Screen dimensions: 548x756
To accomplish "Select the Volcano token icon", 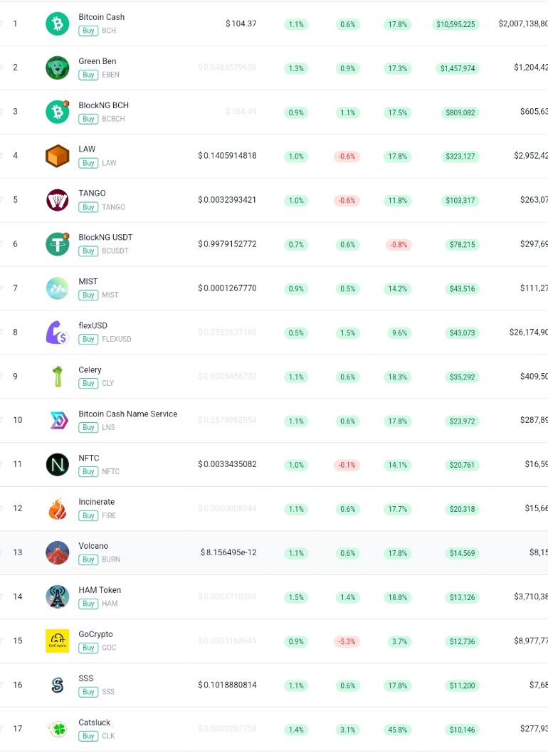I will pos(58,552).
